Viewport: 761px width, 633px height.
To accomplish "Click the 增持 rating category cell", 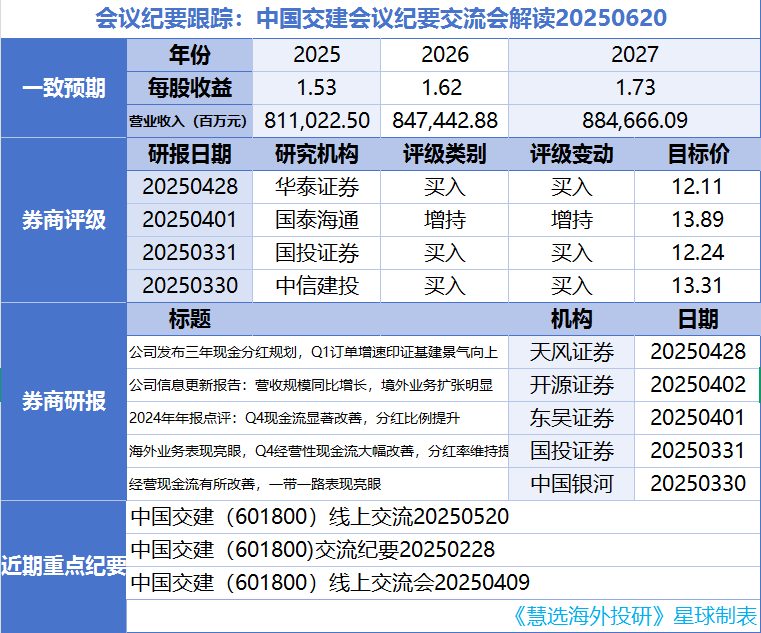I will (444, 220).
